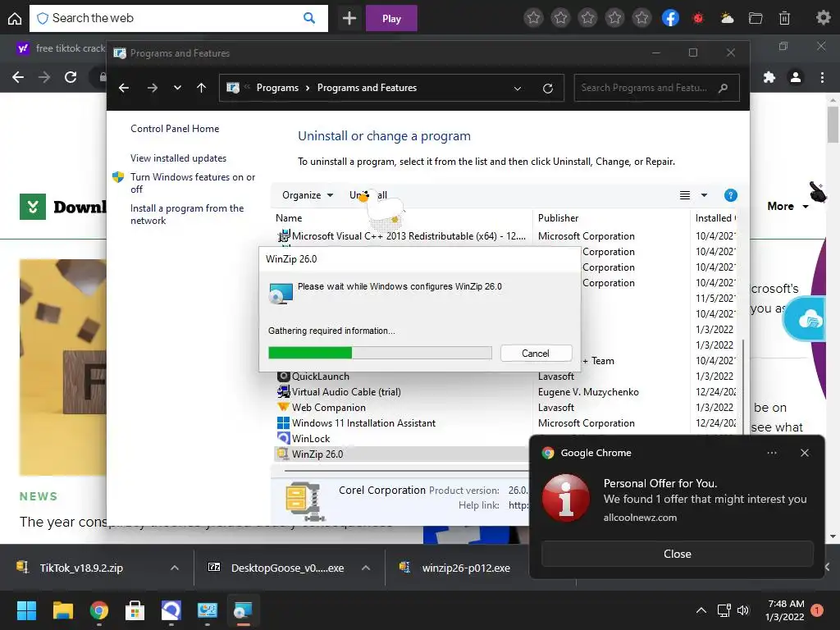
Task: Open Control Panel Home link
Action: (175, 129)
